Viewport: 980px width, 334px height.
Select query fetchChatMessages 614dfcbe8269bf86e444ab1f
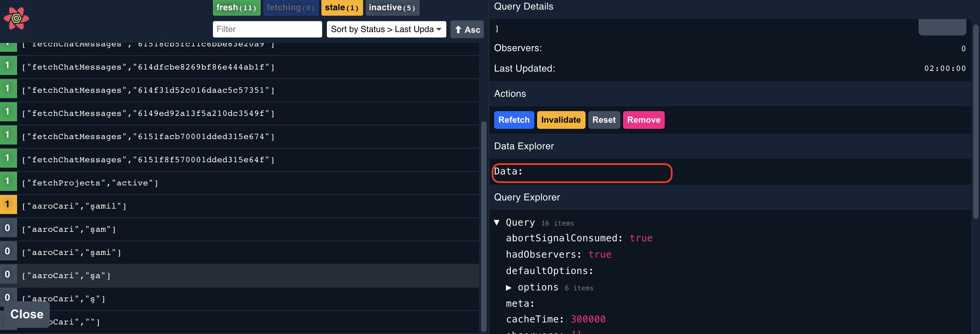tap(240, 67)
